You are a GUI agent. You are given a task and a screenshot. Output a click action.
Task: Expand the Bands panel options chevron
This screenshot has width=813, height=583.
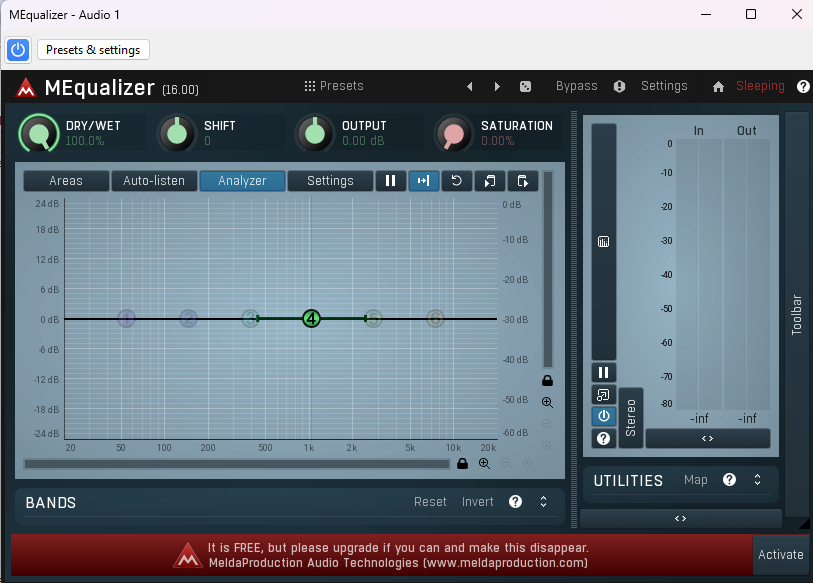click(x=543, y=501)
